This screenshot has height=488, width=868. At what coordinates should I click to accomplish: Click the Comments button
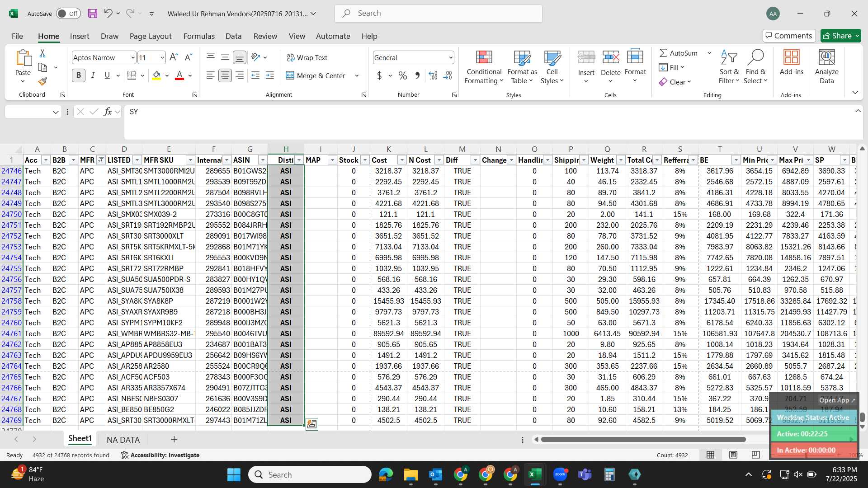click(789, 36)
